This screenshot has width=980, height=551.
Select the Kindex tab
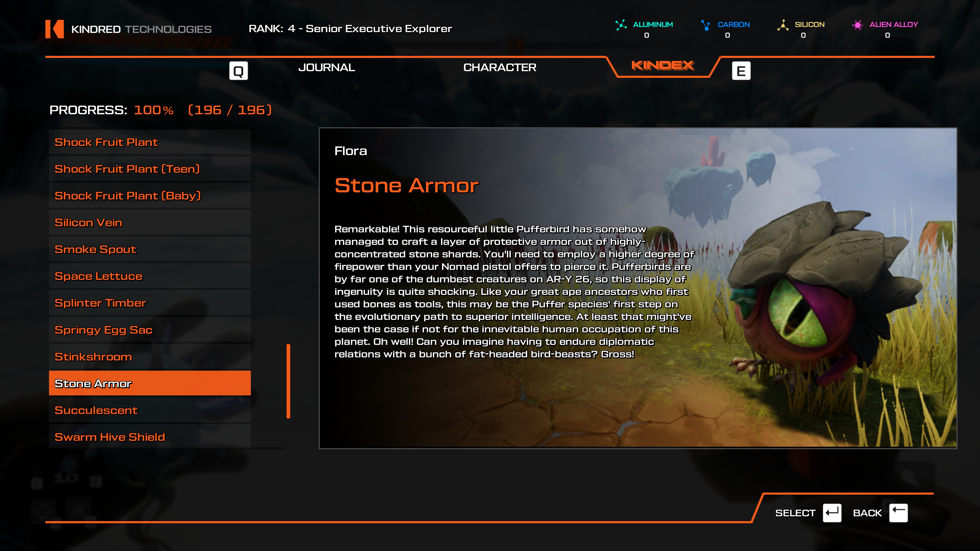[x=663, y=65]
